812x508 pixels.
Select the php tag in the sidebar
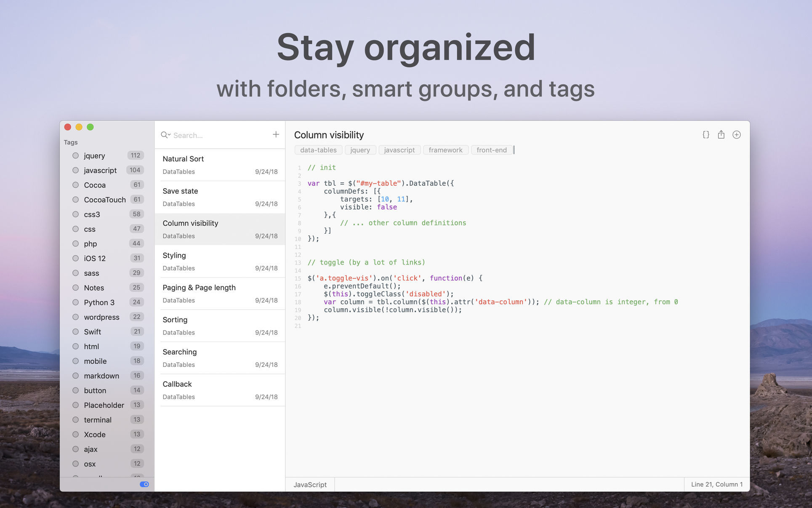coord(91,243)
